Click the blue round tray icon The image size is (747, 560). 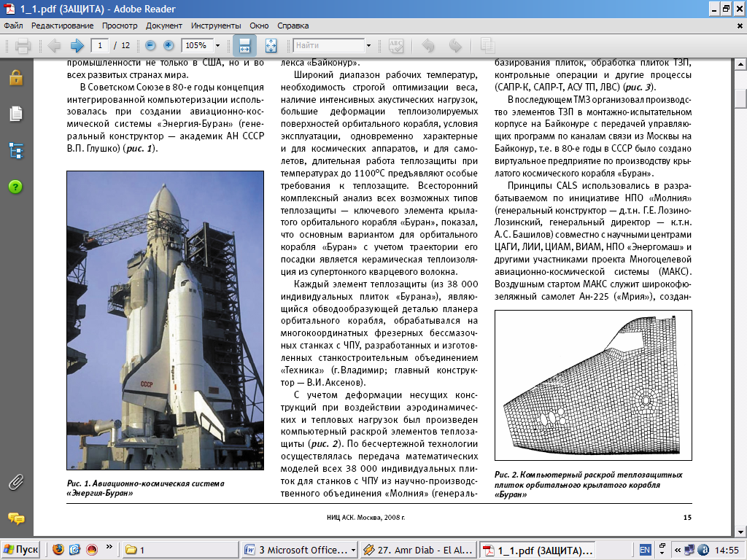703,550
